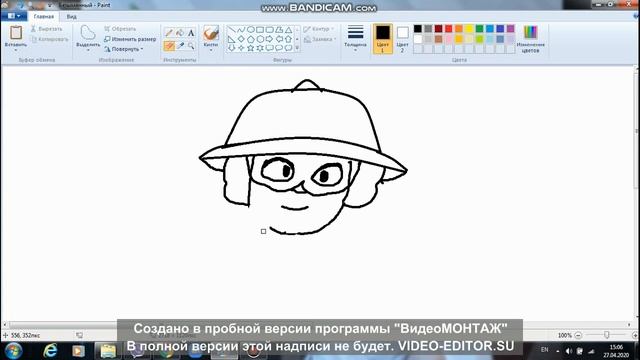Choose the Down arrow shape
Screen dimensions: 640x360
pyautogui.click(x=231, y=48)
